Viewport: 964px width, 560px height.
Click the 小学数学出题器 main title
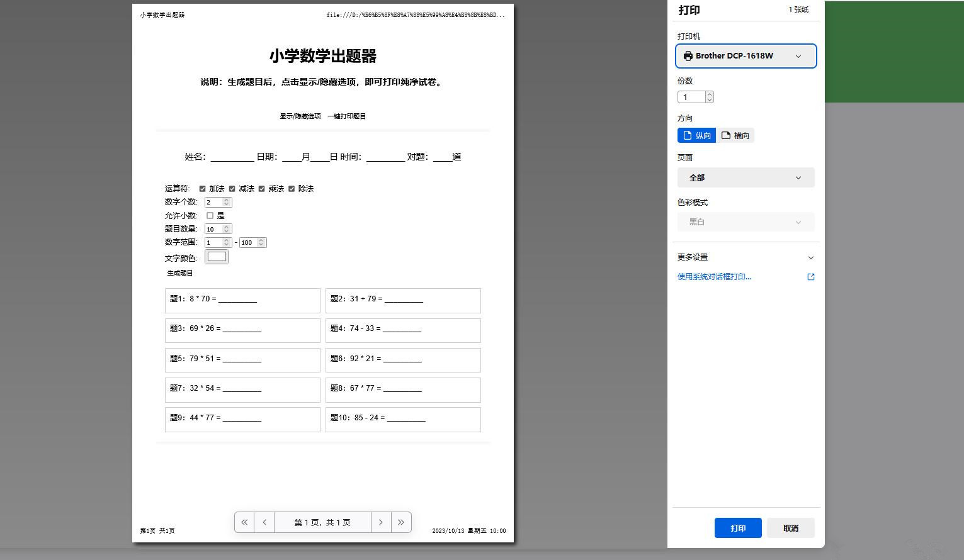tap(323, 56)
